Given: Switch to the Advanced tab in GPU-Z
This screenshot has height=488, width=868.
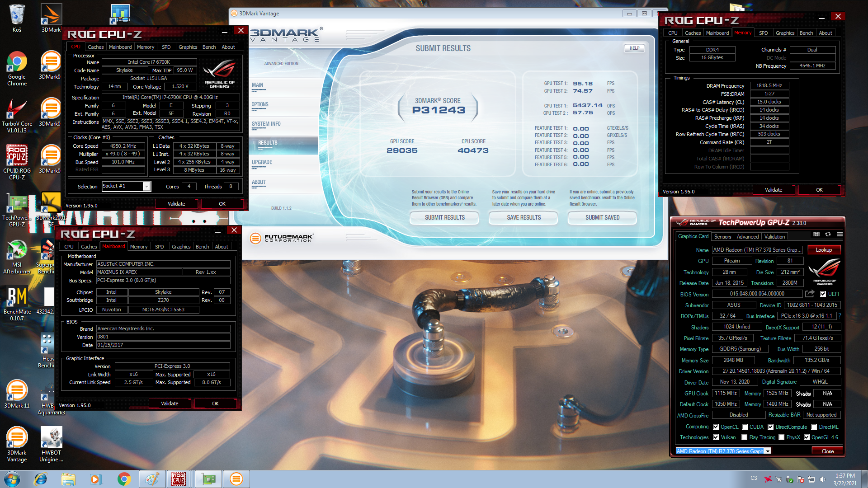Looking at the screenshot, I should (747, 237).
